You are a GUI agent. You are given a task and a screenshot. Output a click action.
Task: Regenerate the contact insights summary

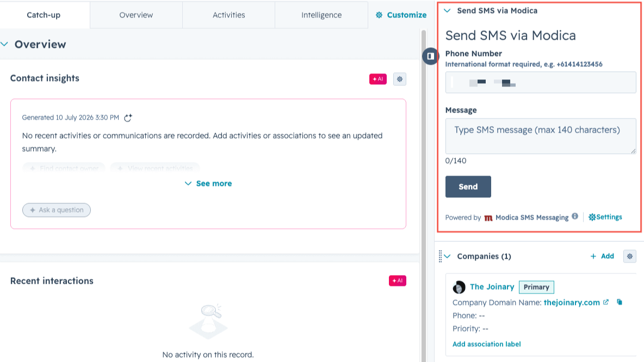click(x=128, y=118)
